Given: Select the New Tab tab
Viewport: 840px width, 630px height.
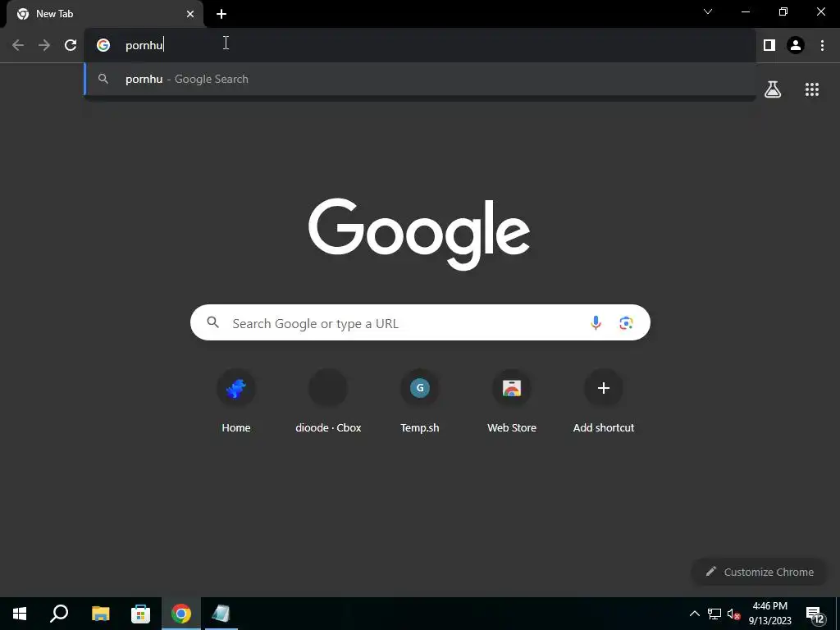Looking at the screenshot, I should click(105, 14).
